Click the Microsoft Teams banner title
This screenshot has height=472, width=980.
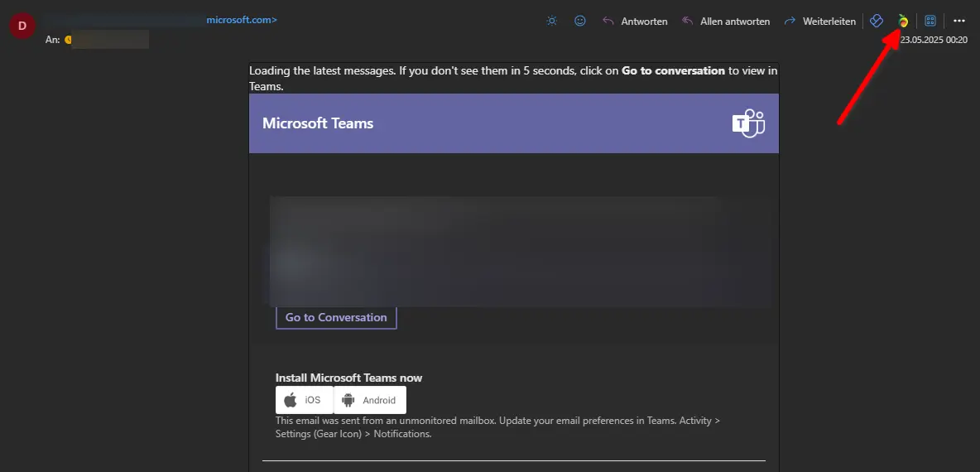[x=318, y=123]
